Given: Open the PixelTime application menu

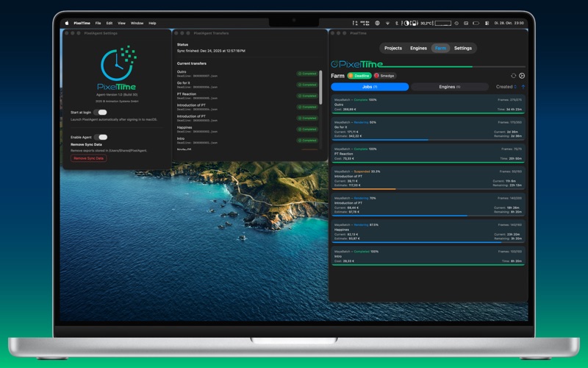Looking at the screenshot, I should pyautogui.click(x=82, y=24).
